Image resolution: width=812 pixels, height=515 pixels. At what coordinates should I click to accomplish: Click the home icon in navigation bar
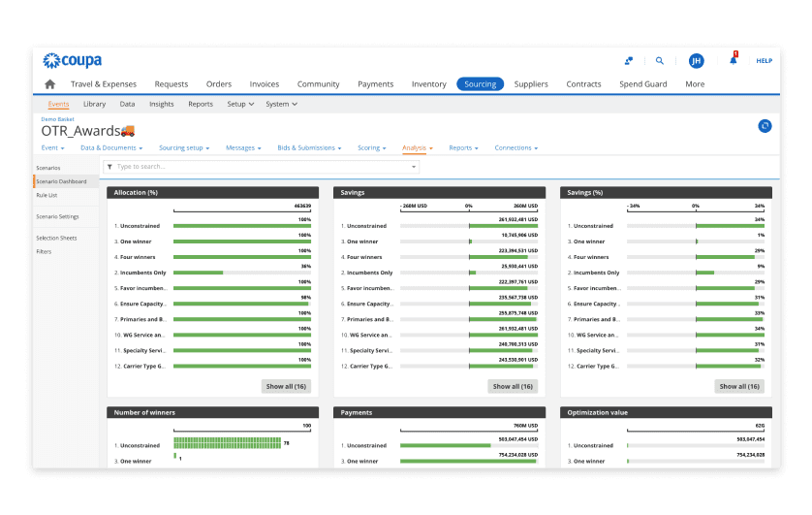(x=49, y=84)
